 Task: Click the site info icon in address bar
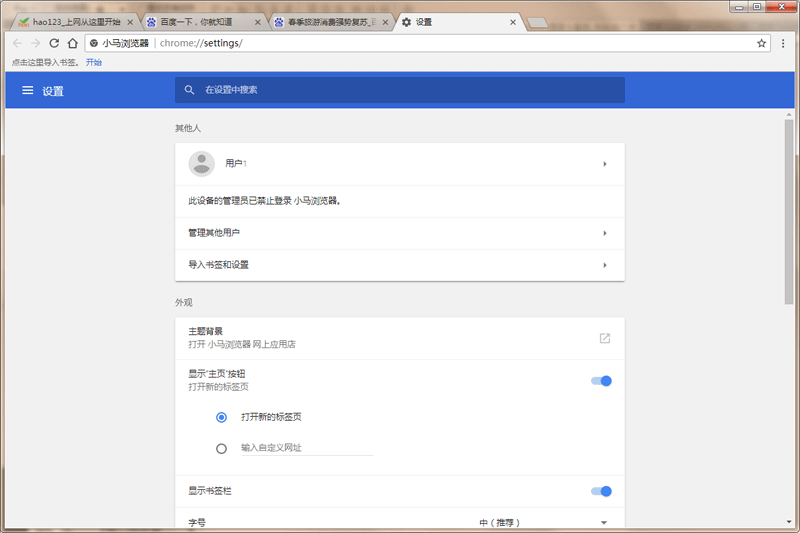[94, 43]
